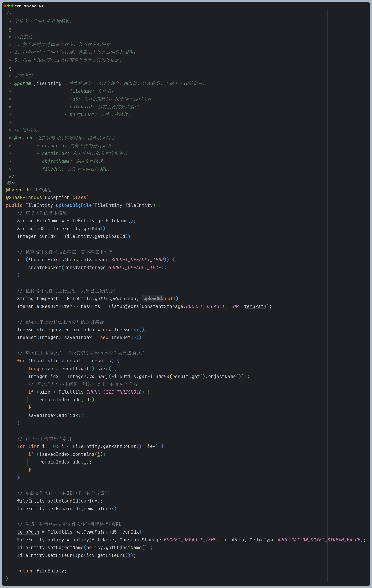Click the @SneakyThrows annotation
The width and height of the screenshot is (372, 588).
pyautogui.click(x=24, y=197)
